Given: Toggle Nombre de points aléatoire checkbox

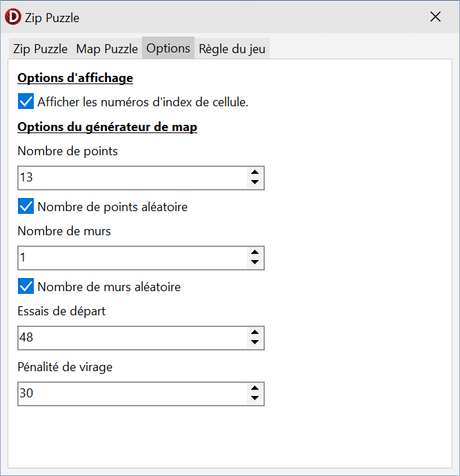Looking at the screenshot, I should click(x=26, y=206).
